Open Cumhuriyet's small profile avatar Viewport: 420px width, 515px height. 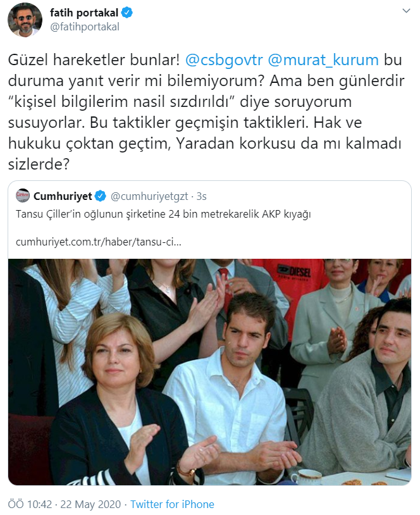(x=23, y=195)
